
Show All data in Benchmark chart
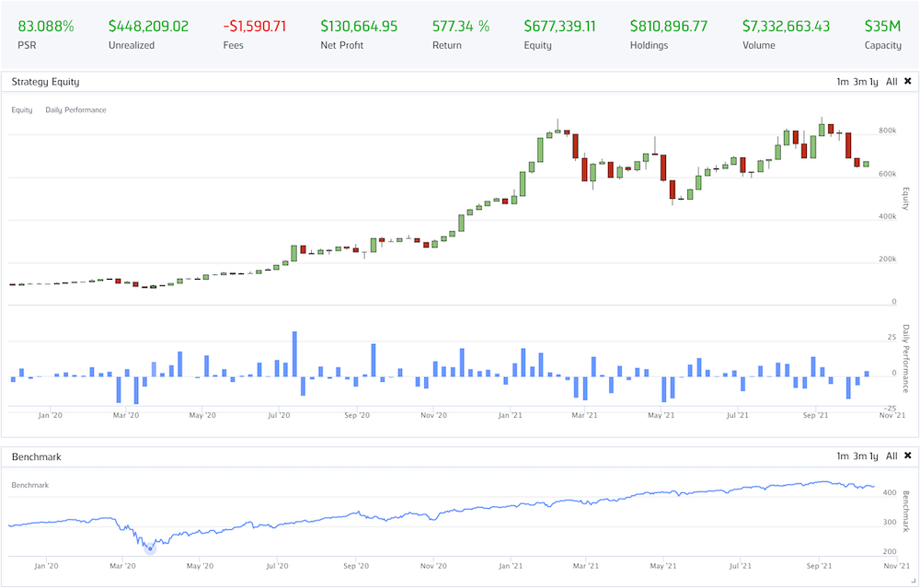click(891, 456)
